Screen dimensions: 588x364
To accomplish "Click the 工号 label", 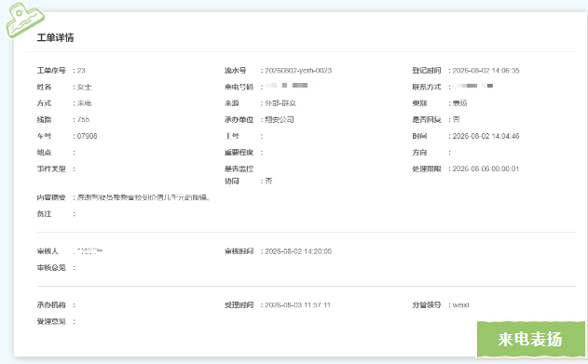I will coord(231,136).
